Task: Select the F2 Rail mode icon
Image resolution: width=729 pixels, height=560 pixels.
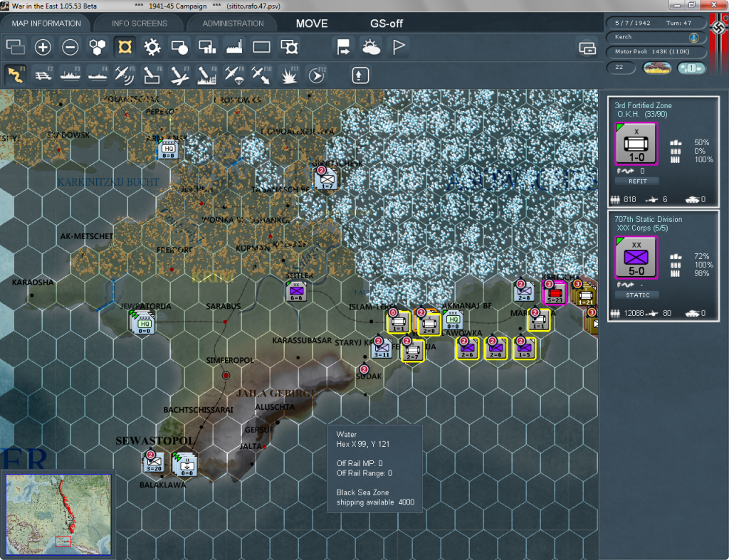Action: 43,75
